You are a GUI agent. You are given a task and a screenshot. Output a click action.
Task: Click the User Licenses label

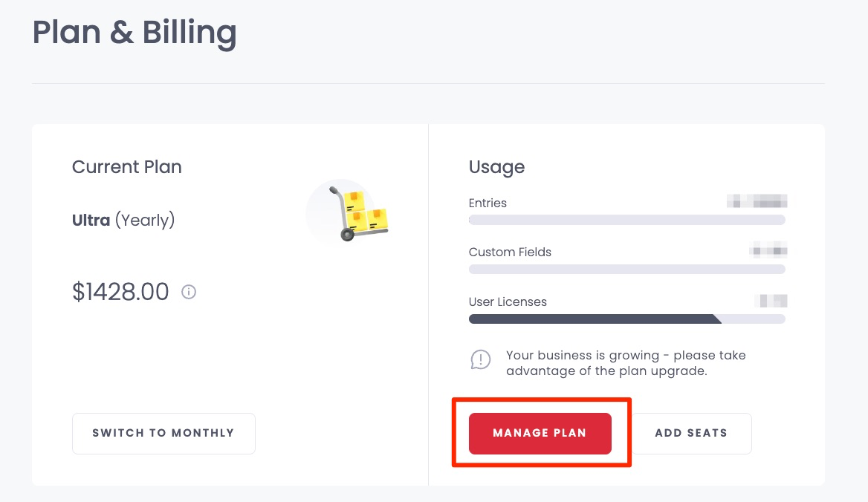[x=508, y=301]
